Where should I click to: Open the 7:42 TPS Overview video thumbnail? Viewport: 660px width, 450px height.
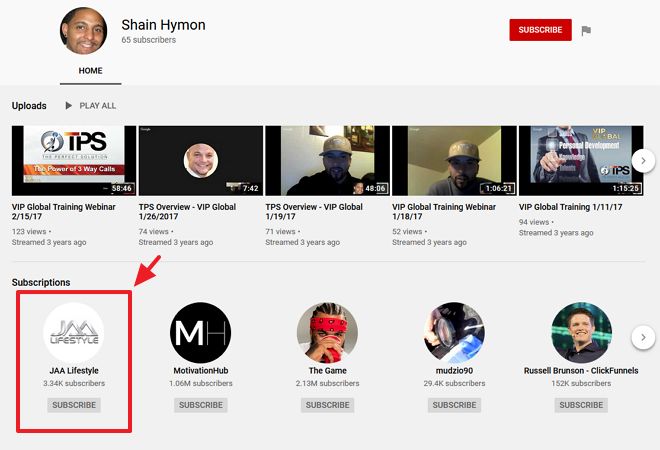point(201,160)
